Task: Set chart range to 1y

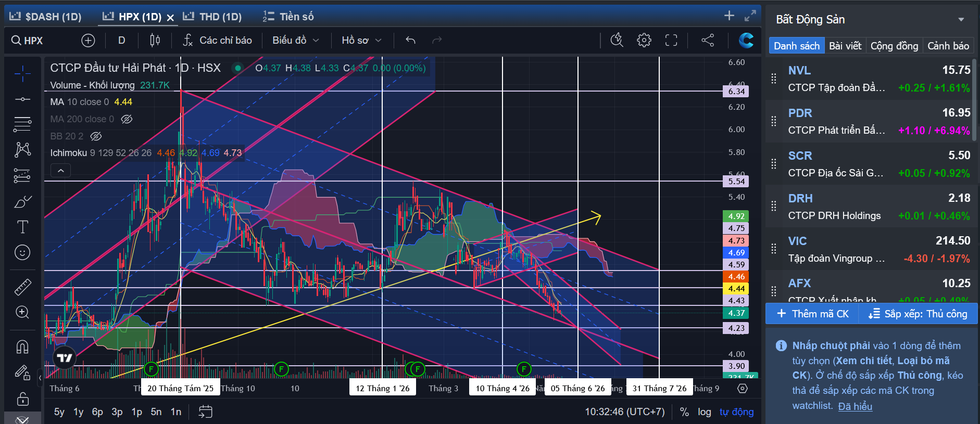Action: click(78, 412)
